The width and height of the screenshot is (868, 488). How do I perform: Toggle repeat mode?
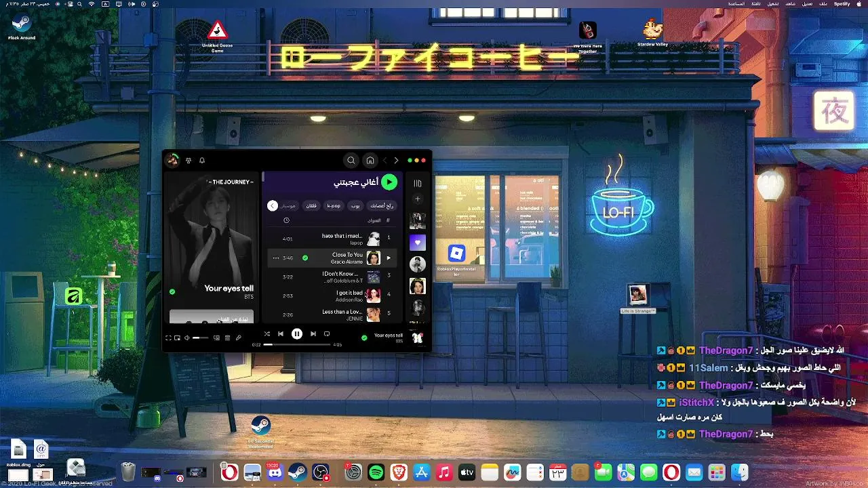pos(327,333)
